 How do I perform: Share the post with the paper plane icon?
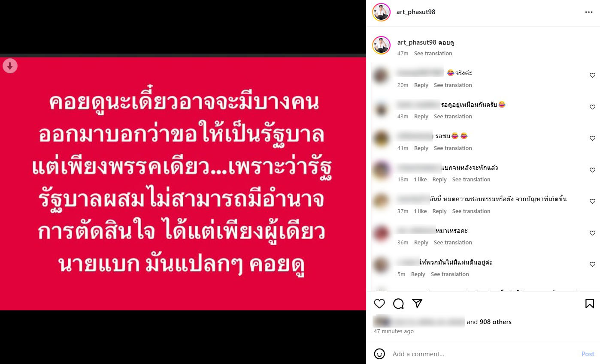tap(417, 304)
